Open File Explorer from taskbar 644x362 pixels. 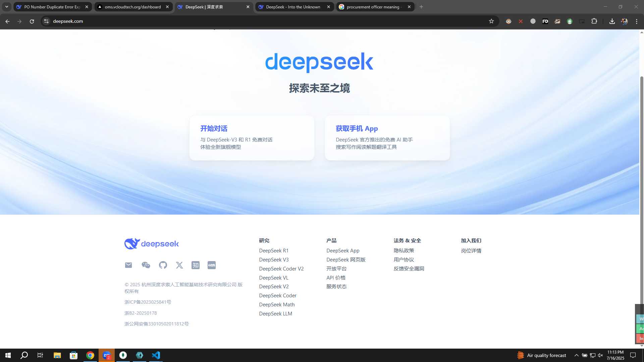click(57, 355)
